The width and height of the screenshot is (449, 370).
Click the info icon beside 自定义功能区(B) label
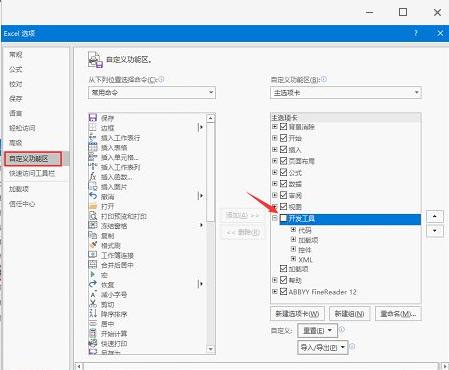point(324,79)
